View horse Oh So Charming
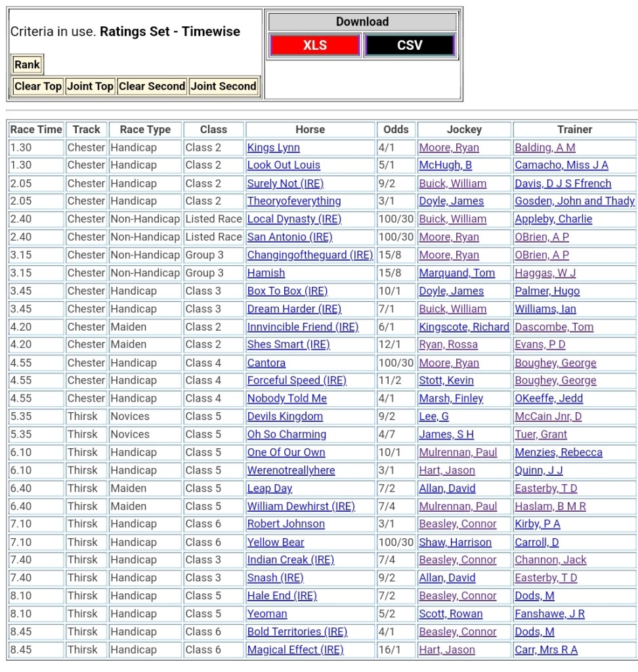Viewport: 638px width, 672px height. tap(286, 434)
